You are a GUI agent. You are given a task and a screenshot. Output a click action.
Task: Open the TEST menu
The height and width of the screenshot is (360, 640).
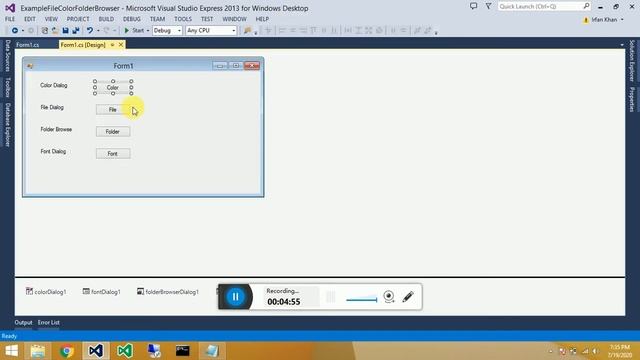(x=207, y=19)
